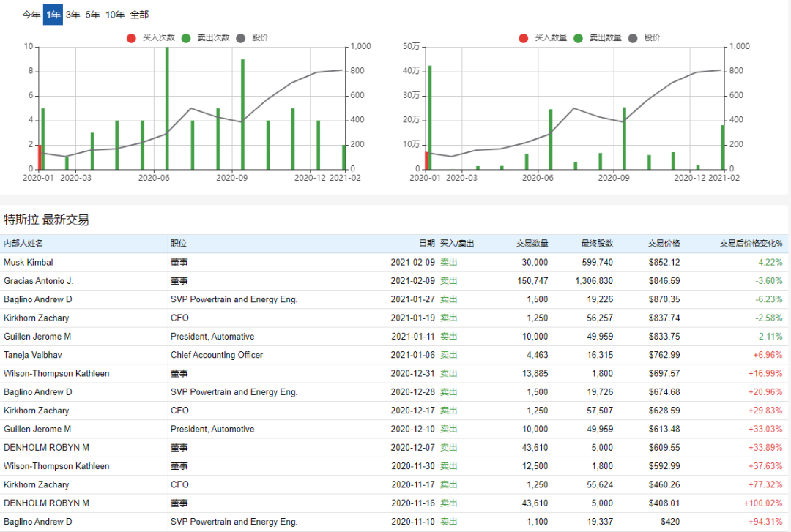The width and height of the screenshot is (791, 532).
Task: Click the +6.96% price change value
Action: 768,355
